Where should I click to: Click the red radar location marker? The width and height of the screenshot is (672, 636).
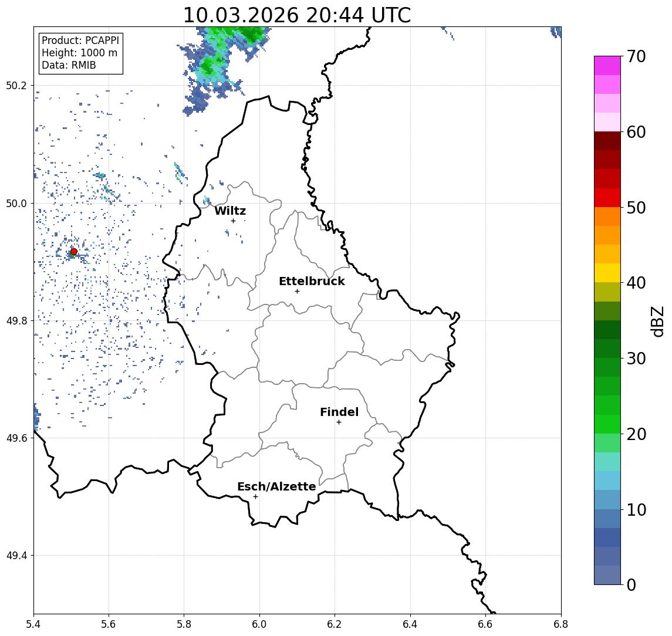coord(74,252)
